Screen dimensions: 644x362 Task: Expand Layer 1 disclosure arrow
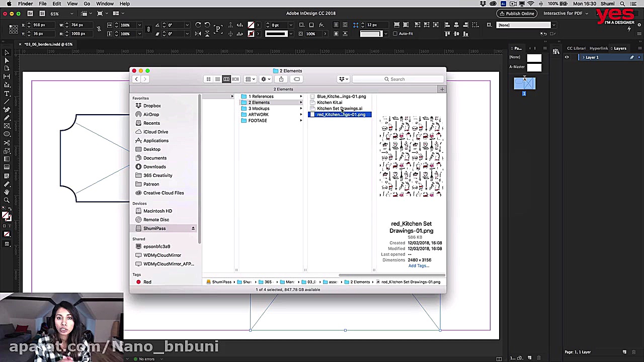584,57
